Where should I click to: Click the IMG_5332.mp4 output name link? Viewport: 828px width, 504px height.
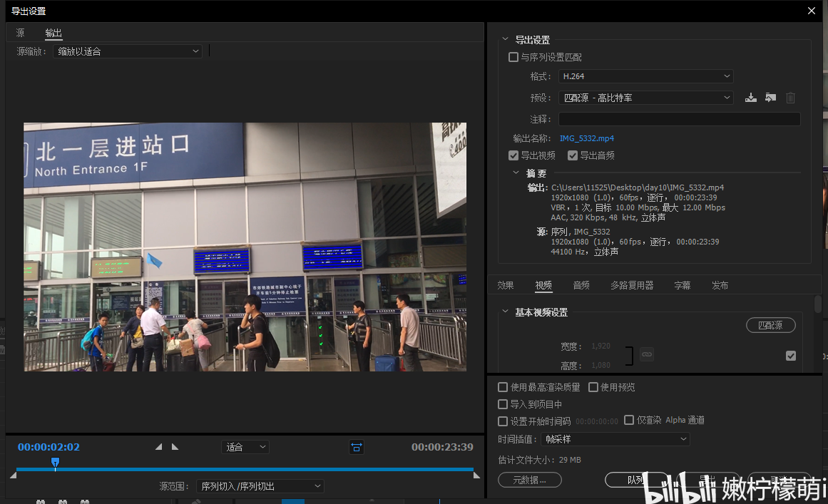(587, 138)
